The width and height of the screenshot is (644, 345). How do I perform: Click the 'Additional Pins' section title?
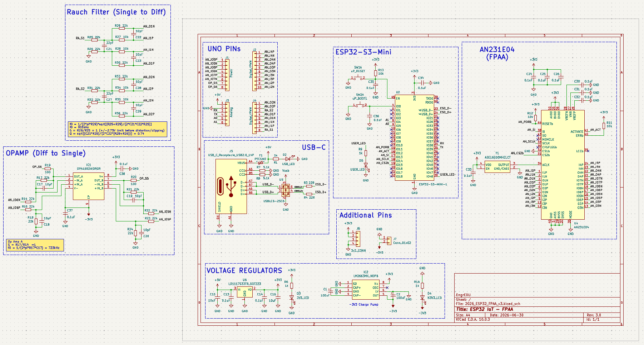(366, 215)
